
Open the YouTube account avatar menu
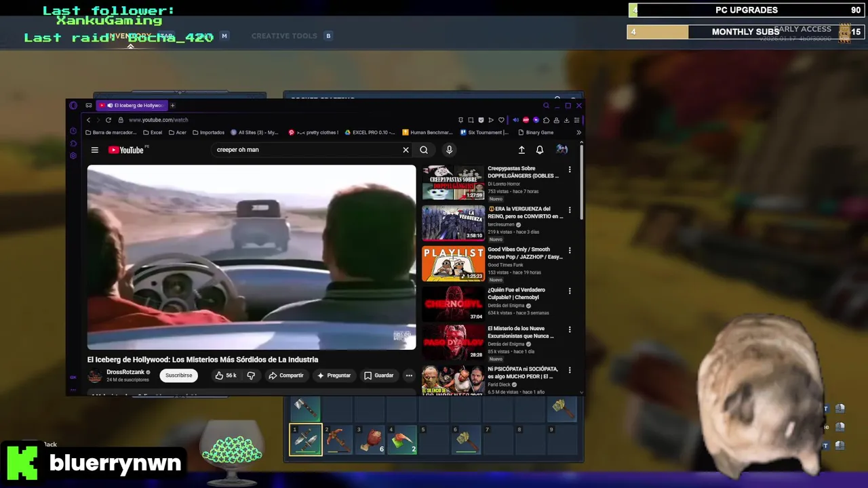(561, 150)
